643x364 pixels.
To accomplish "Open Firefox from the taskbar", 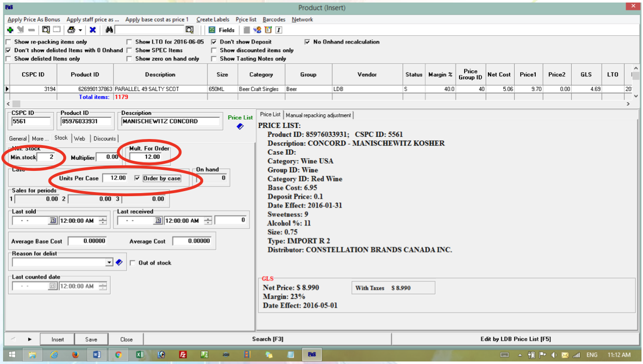I will (75, 355).
